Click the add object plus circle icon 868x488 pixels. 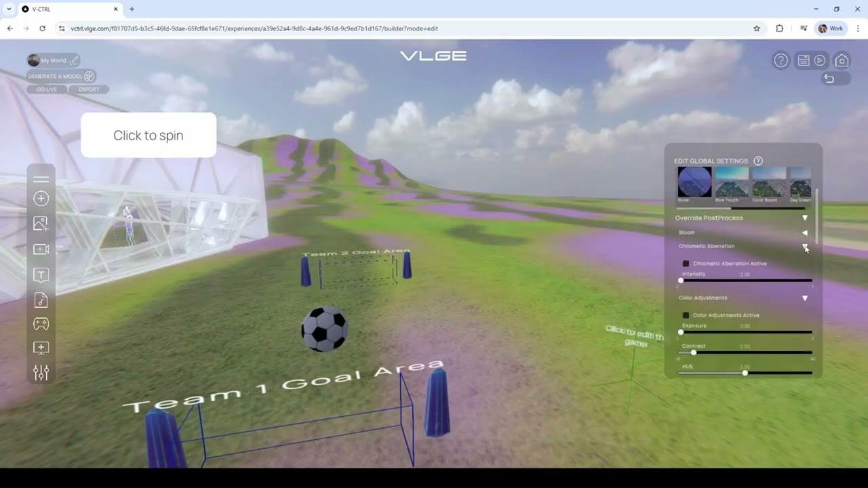coord(41,199)
